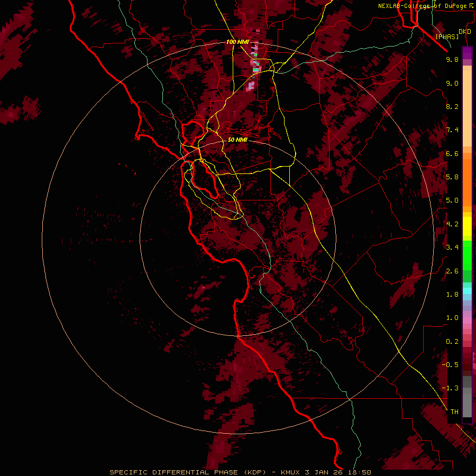The height and width of the screenshot is (476, 476).
Task: Click the TH threshold label on the legend
Action: [454, 412]
